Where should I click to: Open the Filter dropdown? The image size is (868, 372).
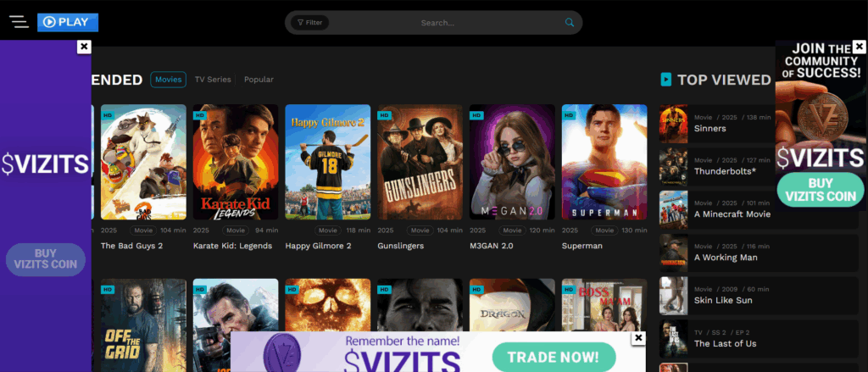[x=309, y=23]
